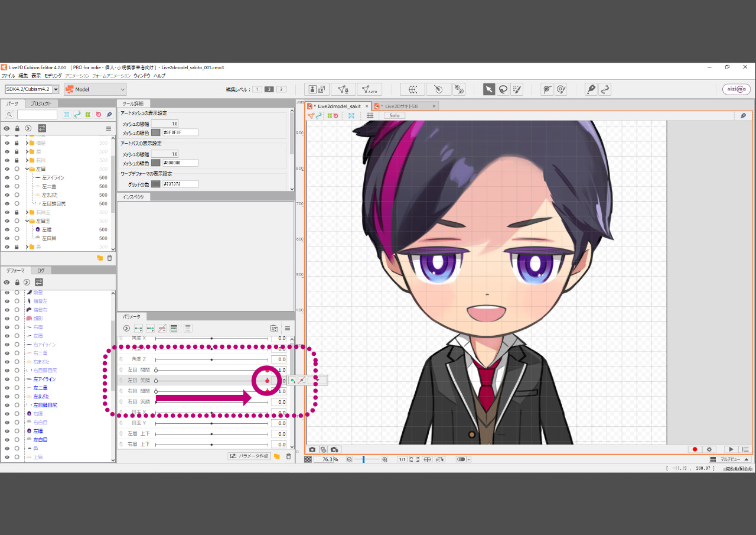
Task: Click the 角度 Z parameter slider
Action: click(x=211, y=359)
